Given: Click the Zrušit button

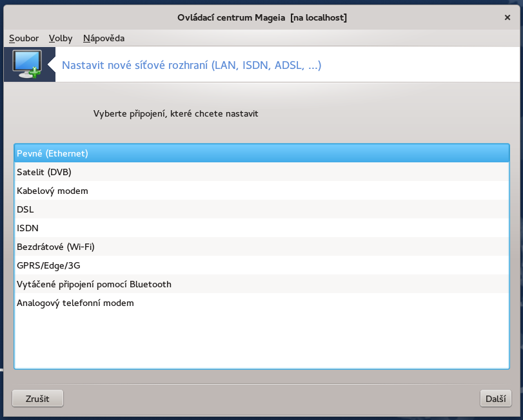Looking at the screenshot, I should tap(37, 398).
